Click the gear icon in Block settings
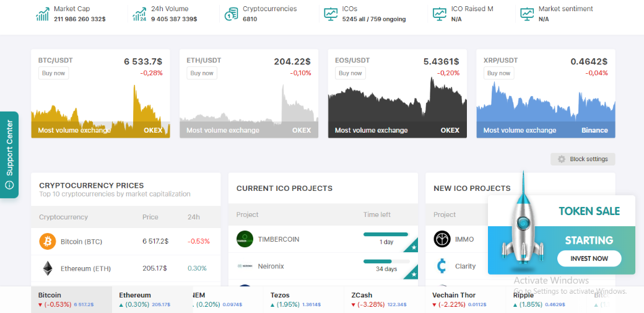This screenshot has width=644, height=313. pos(562,159)
